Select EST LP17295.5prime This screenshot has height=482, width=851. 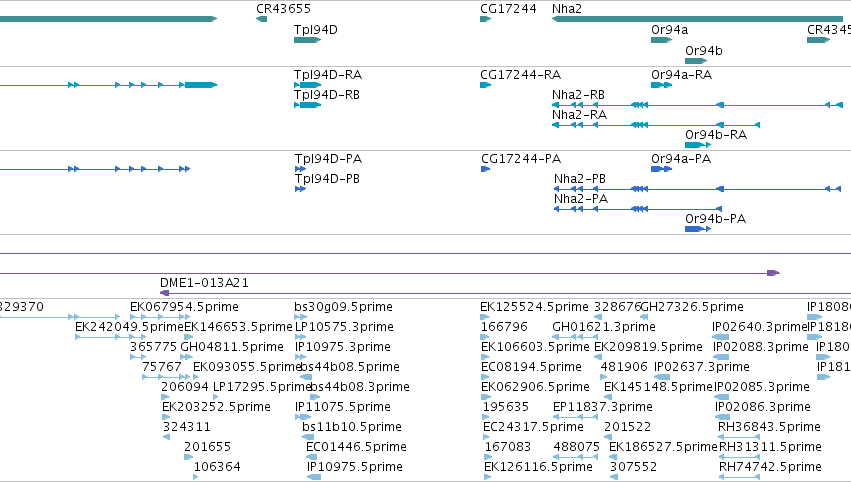coord(262,387)
